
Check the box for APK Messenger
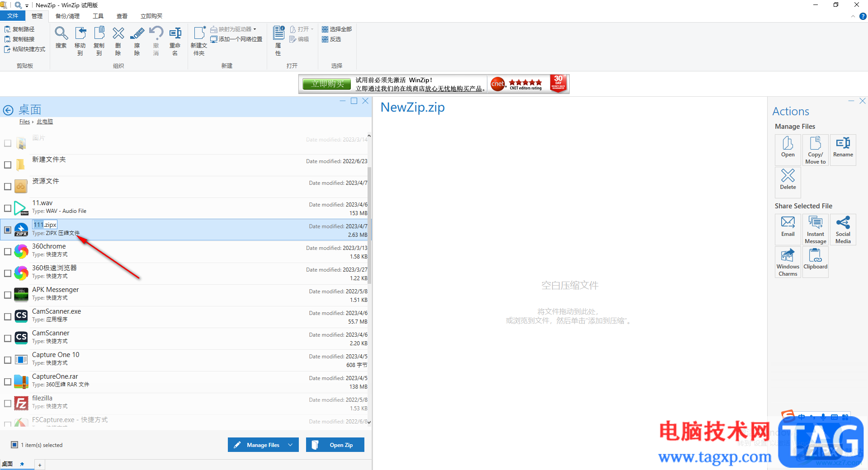tap(8, 295)
